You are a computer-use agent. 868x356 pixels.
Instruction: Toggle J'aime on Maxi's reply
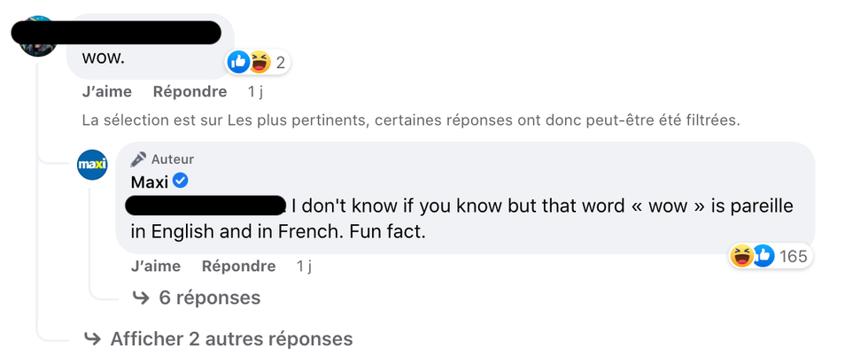pos(156,266)
